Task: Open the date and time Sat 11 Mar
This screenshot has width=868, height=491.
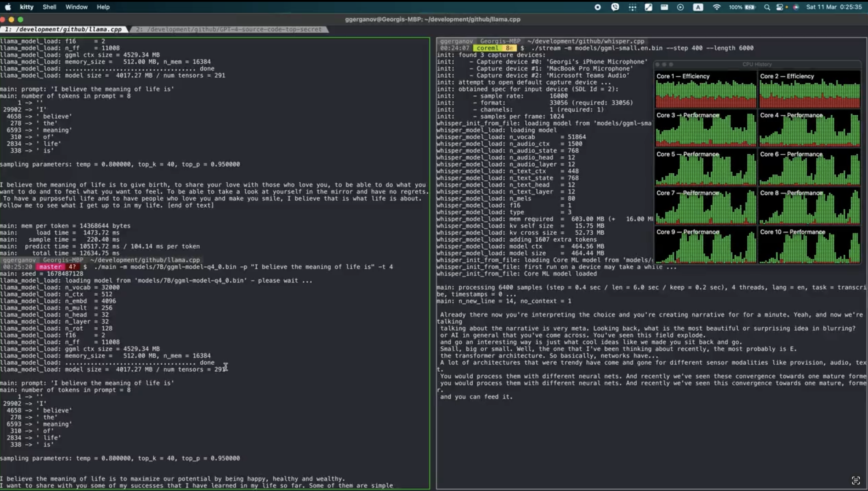Action: click(834, 7)
